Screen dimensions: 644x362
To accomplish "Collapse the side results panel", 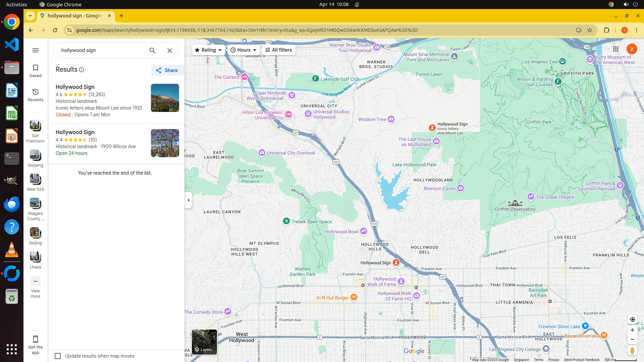I will (189, 200).
